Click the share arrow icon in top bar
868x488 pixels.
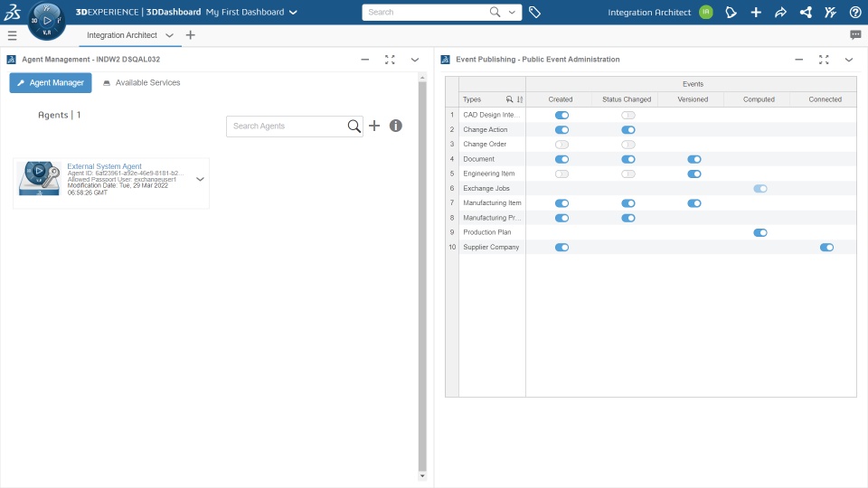pyautogui.click(x=780, y=12)
